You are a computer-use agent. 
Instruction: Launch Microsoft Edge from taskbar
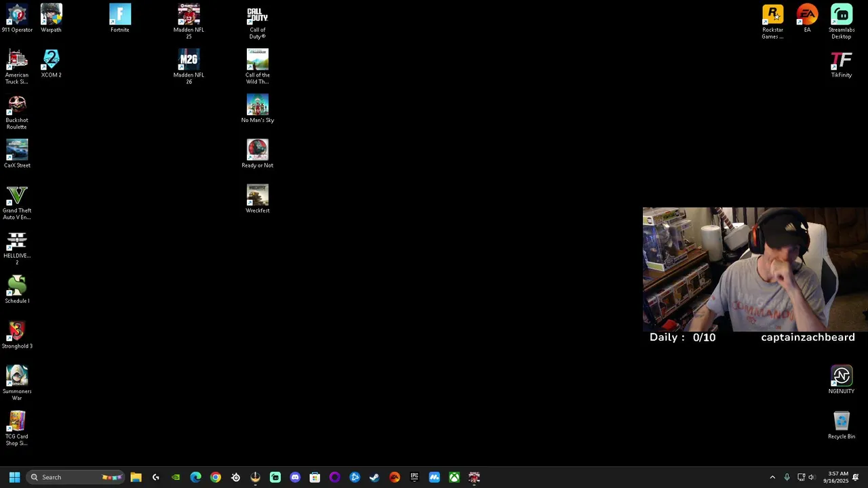(x=195, y=477)
